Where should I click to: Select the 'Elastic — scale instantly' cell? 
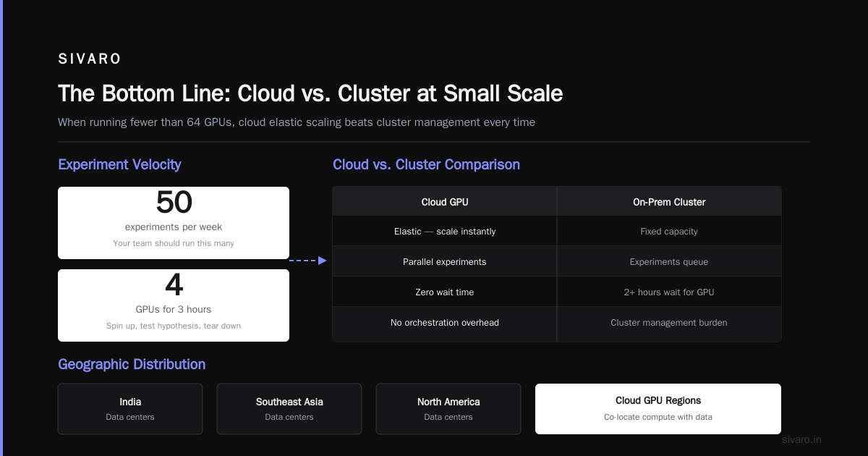pyautogui.click(x=445, y=232)
